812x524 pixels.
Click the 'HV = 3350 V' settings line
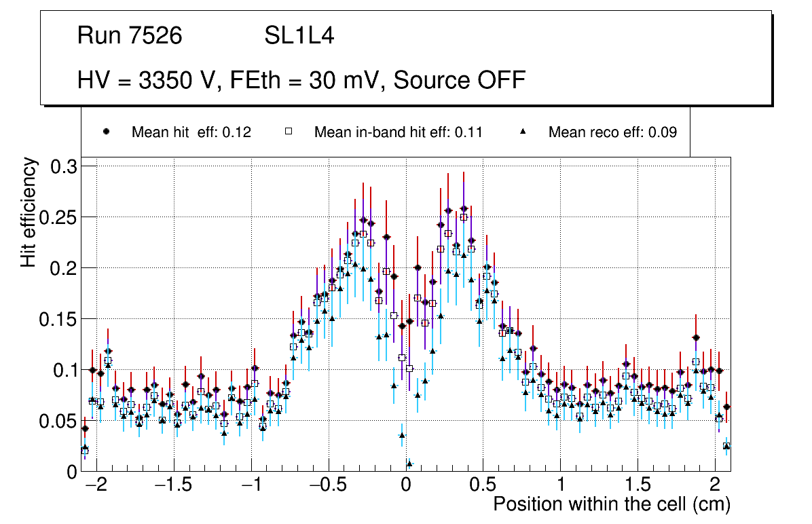pyautogui.click(x=301, y=80)
